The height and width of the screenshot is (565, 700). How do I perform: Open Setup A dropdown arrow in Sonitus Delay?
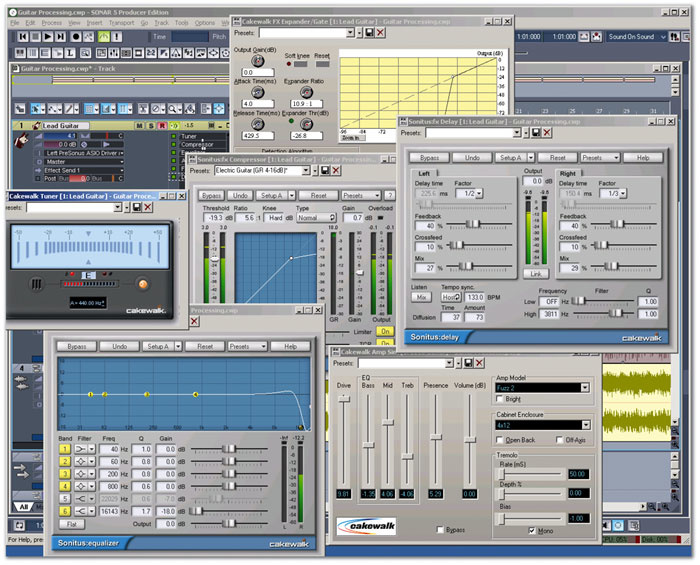531,158
